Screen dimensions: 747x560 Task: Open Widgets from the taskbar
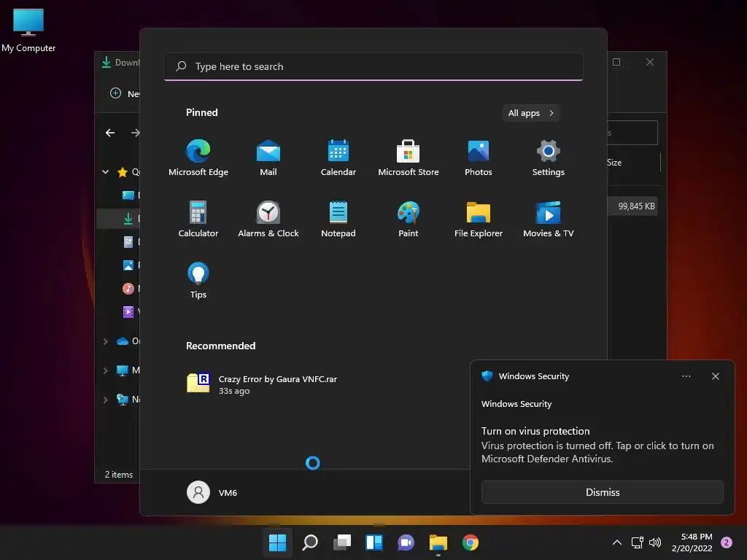pyautogui.click(x=374, y=542)
